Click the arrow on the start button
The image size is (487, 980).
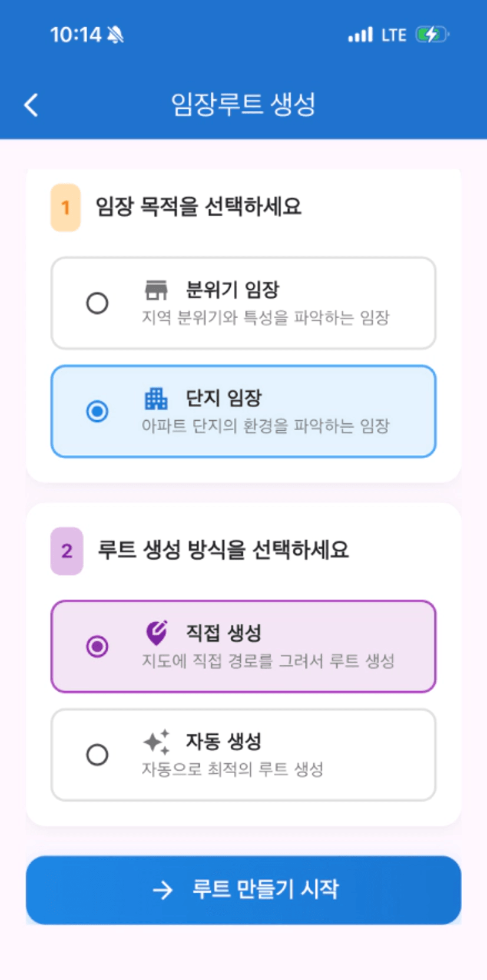[163, 890]
